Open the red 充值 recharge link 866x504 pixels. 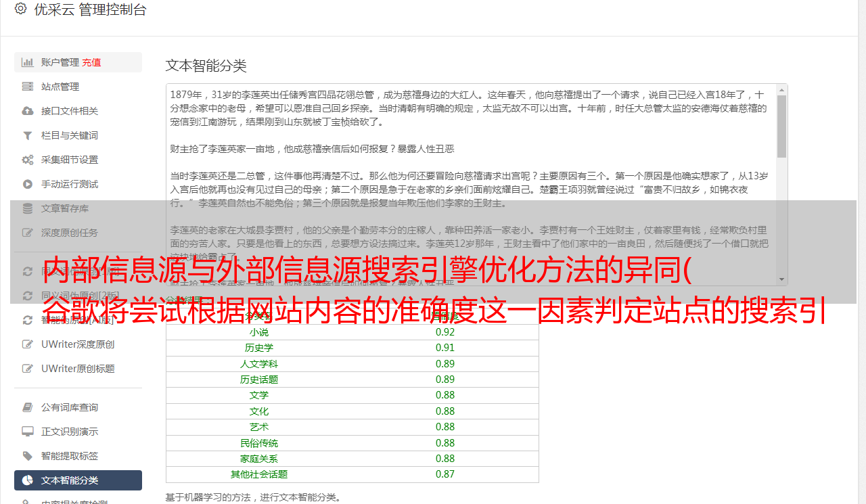click(x=91, y=62)
